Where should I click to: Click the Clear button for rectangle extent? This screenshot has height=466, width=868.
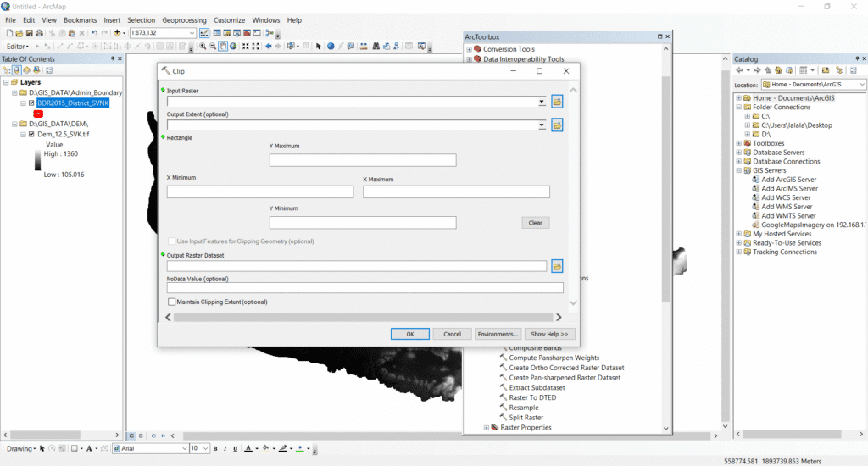[536, 223]
